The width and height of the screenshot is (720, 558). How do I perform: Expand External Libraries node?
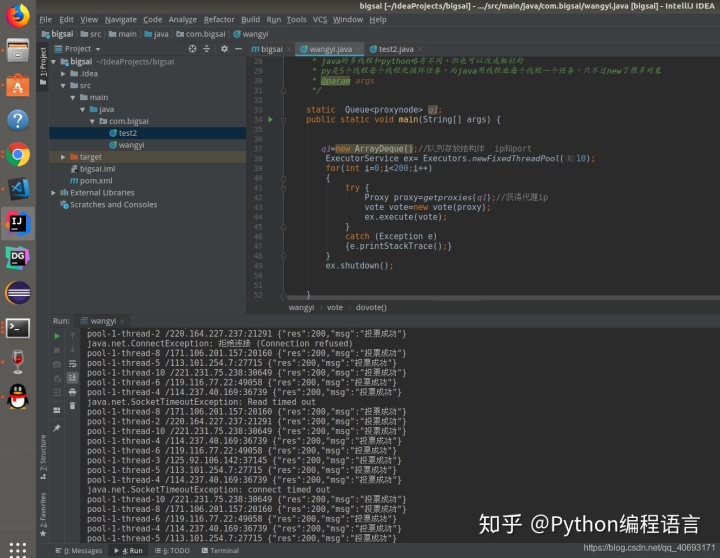(53, 193)
